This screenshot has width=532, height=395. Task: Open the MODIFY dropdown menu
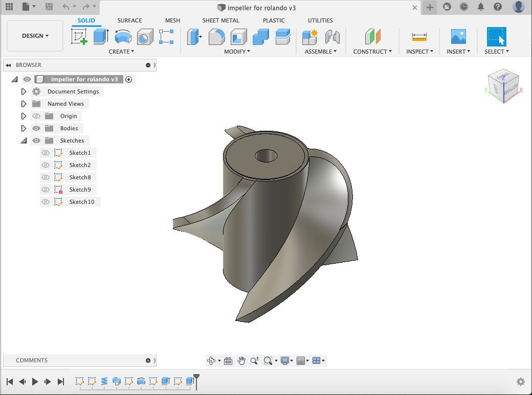point(237,52)
